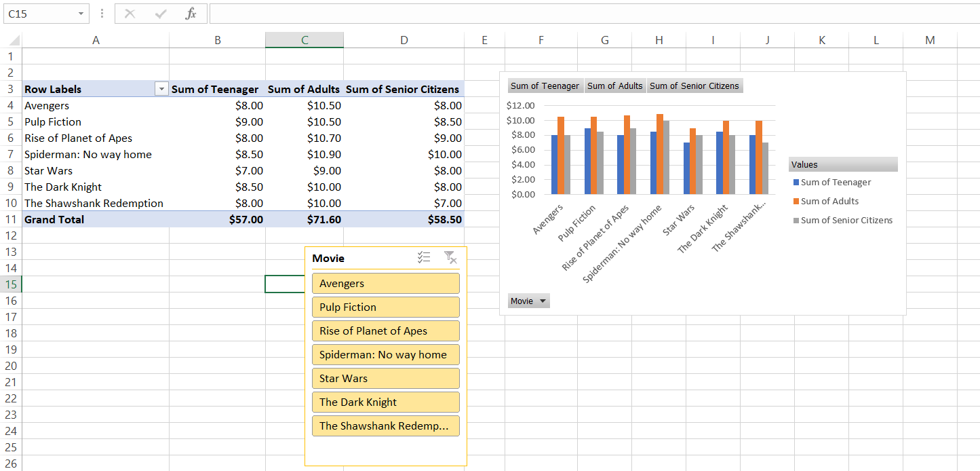Clear the Movie slicer filter
980x471 pixels.
point(450,257)
